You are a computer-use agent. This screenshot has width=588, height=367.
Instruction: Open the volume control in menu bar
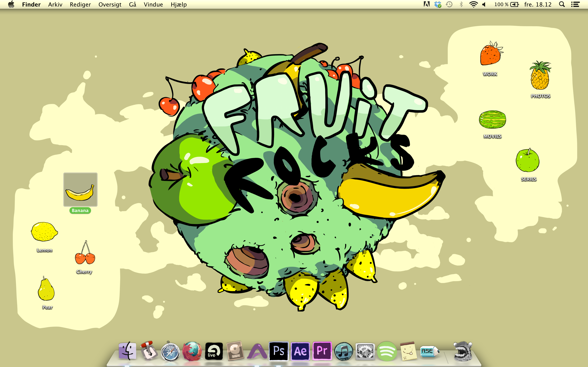[x=484, y=4]
